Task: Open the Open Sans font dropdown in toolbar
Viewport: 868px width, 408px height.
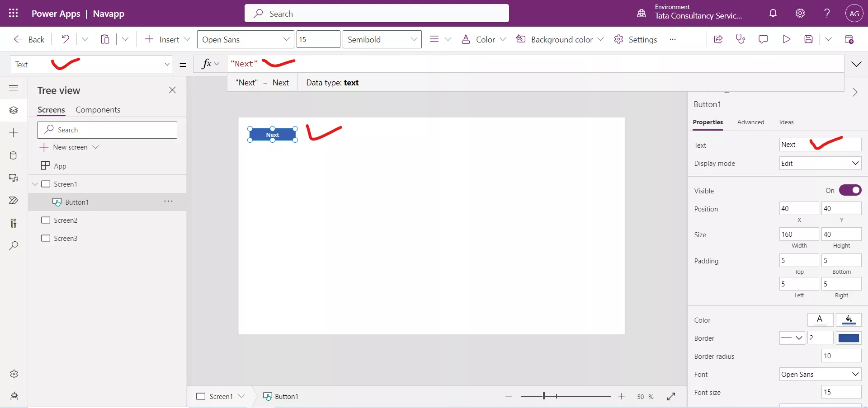Action: [x=245, y=39]
